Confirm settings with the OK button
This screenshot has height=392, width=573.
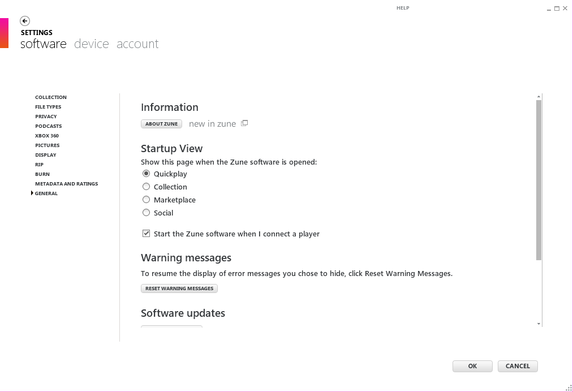pyautogui.click(x=472, y=366)
